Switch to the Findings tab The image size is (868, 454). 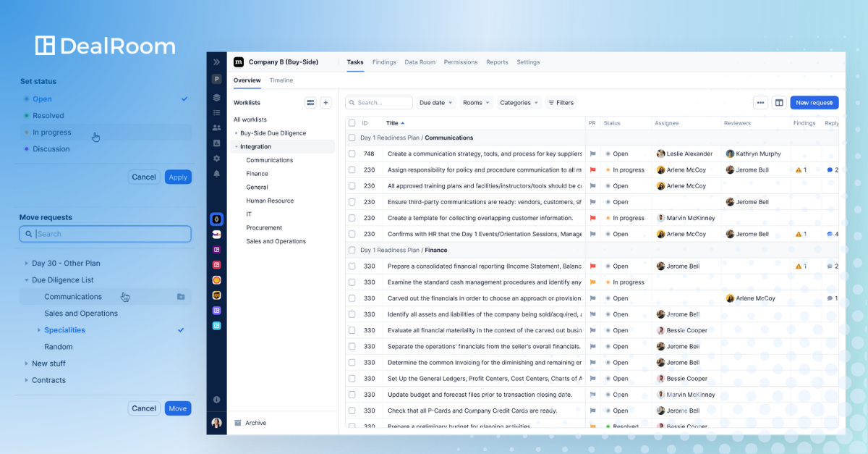(384, 62)
